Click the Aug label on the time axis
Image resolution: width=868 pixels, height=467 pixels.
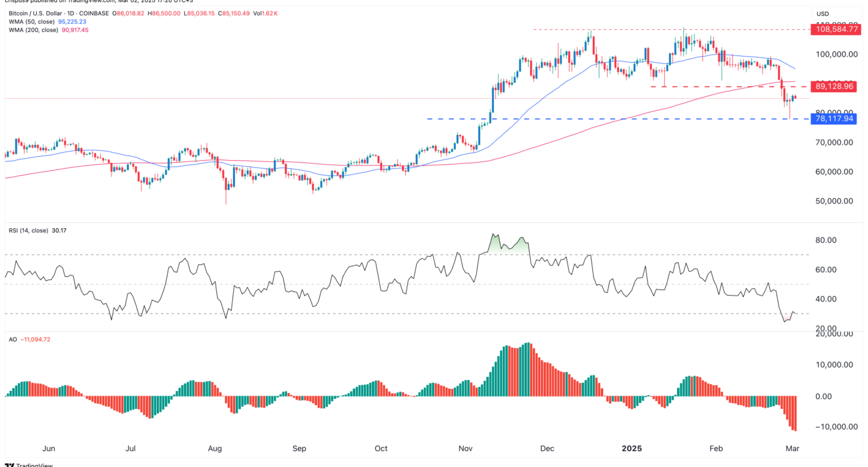point(215,448)
